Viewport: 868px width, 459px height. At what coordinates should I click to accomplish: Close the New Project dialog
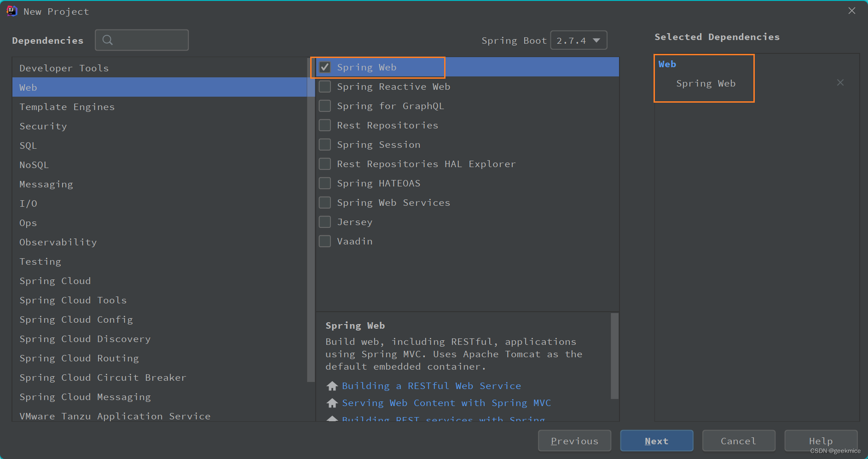pyautogui.click(x=852, y=11)
